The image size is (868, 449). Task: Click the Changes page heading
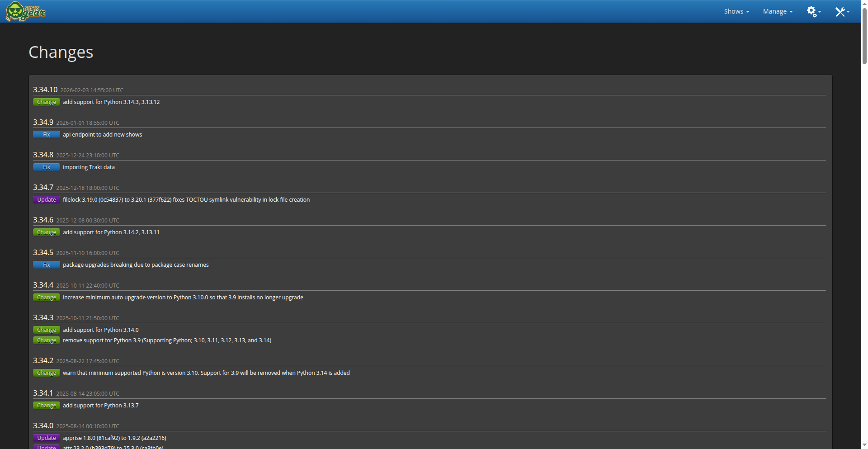click(61, 52)
